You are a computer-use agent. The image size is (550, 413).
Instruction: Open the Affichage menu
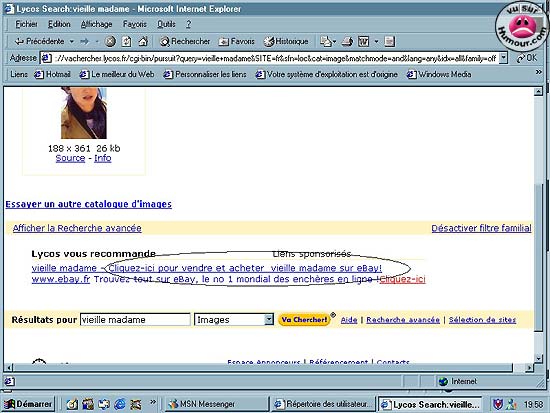click(96, 24)
